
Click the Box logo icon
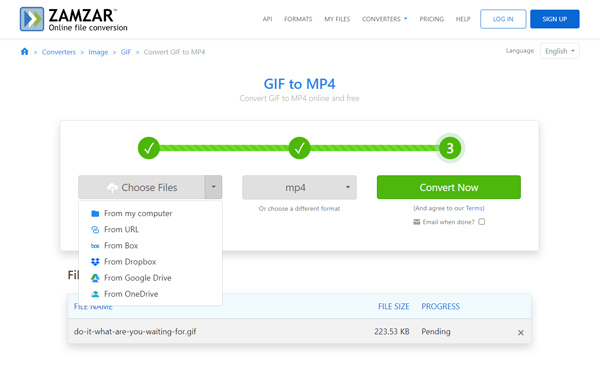pyautogui.click(x=95, y=246)
